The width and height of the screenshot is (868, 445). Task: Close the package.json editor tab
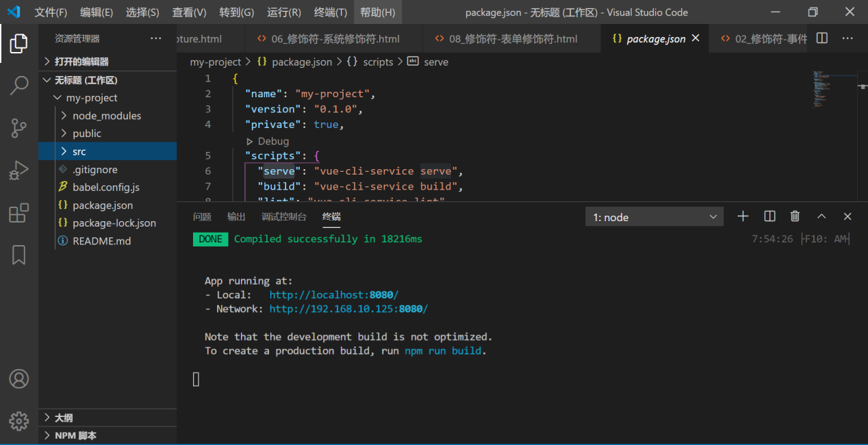695,38
